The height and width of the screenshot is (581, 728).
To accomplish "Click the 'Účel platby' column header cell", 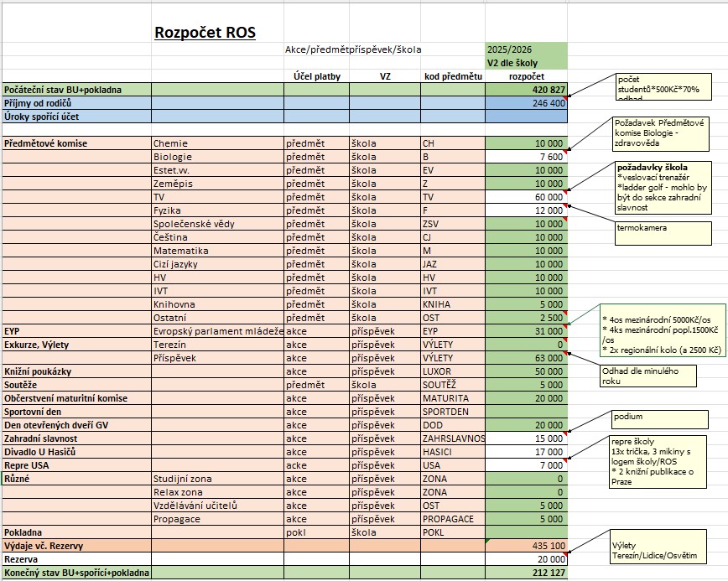I will (x=316, y=76).
